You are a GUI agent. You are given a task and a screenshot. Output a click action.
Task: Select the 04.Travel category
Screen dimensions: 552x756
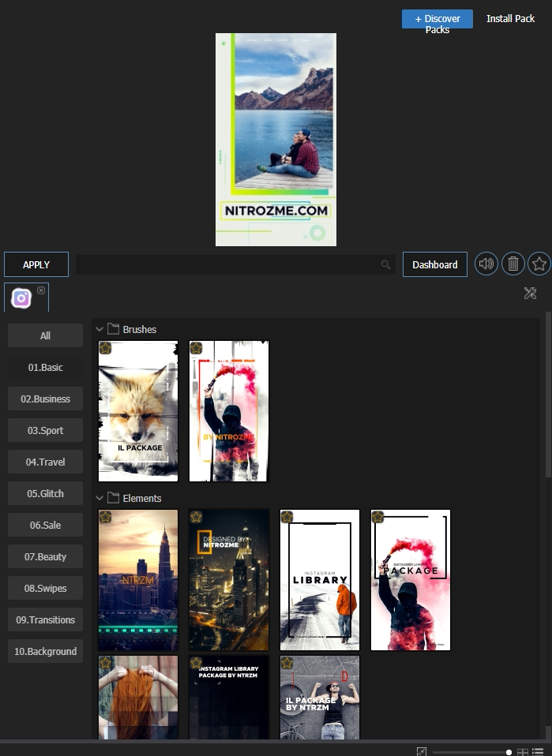(45, 462)
